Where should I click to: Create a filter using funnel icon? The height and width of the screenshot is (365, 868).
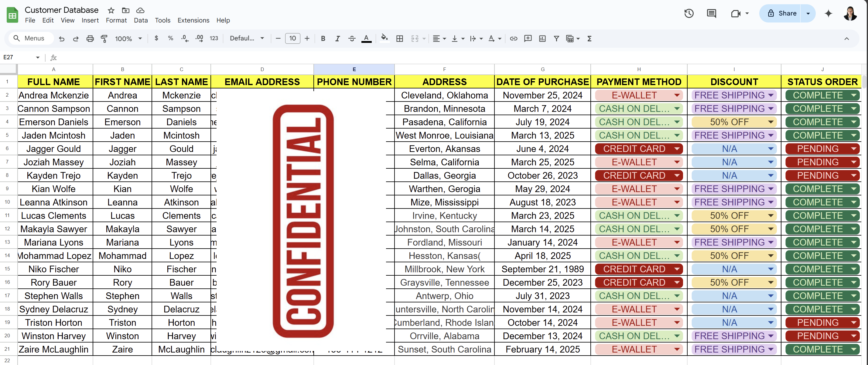[556, 39]
